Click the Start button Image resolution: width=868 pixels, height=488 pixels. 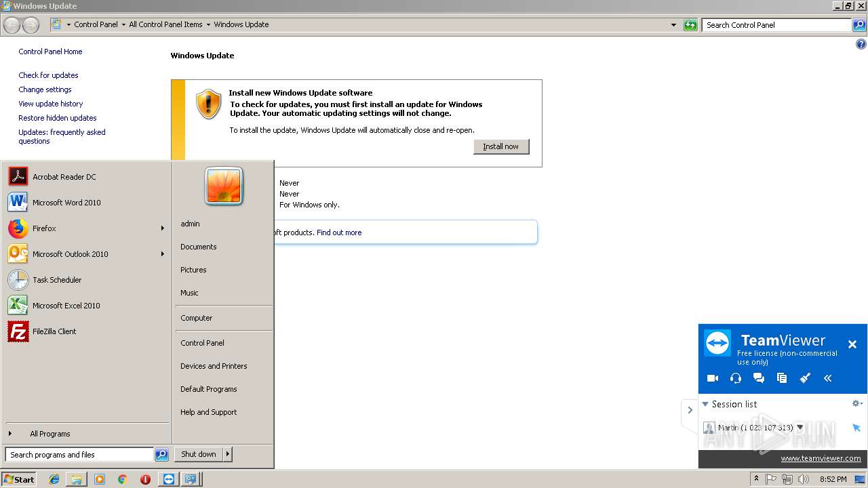coord(18,479)
